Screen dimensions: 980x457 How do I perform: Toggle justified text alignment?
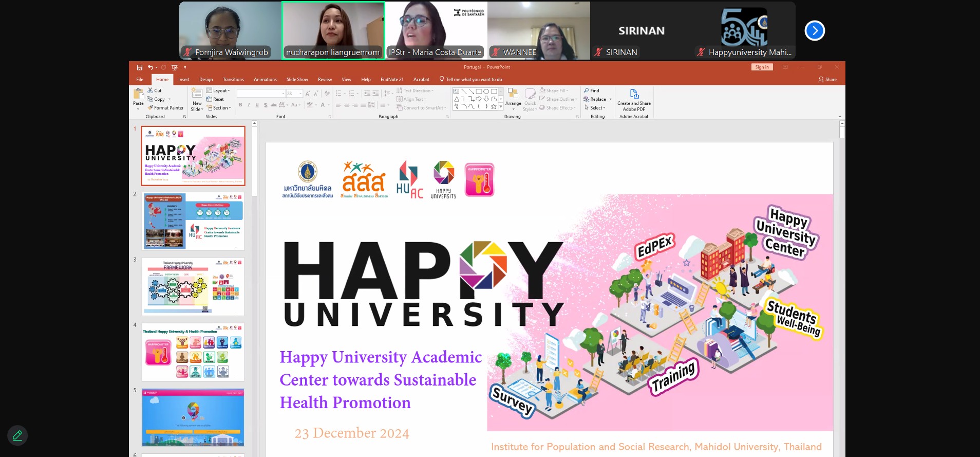point(363,105)
